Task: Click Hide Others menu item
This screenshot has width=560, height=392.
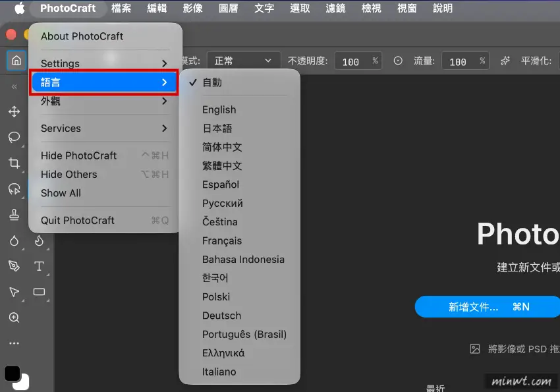Action: point(104,174)
